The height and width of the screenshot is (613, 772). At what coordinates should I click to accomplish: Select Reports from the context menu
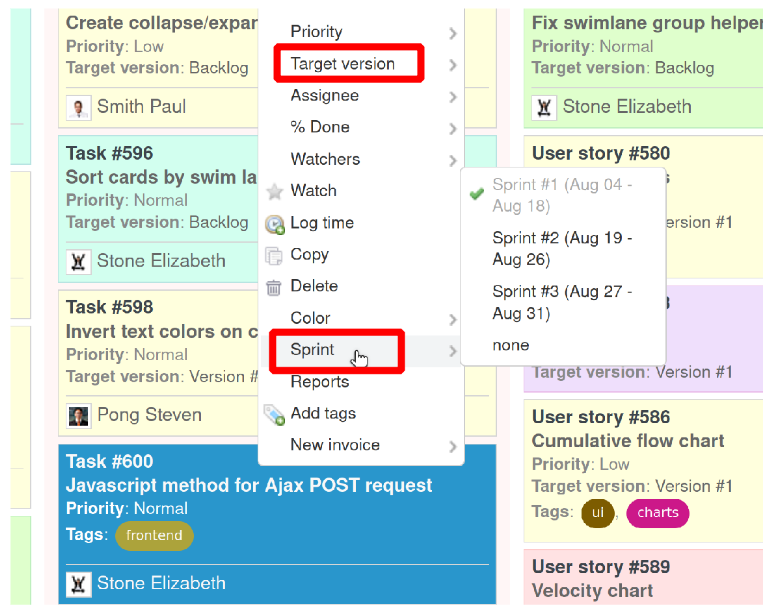(x=319, y=382)
